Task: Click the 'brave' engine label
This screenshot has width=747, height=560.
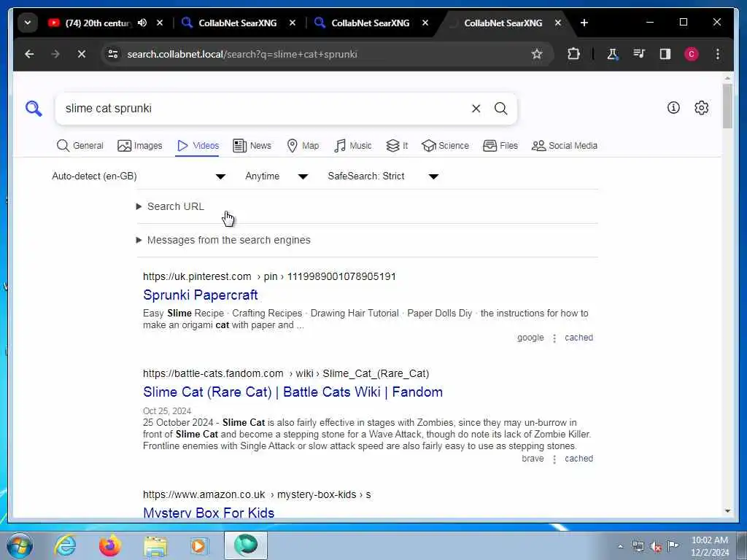Action: [533, 459]
